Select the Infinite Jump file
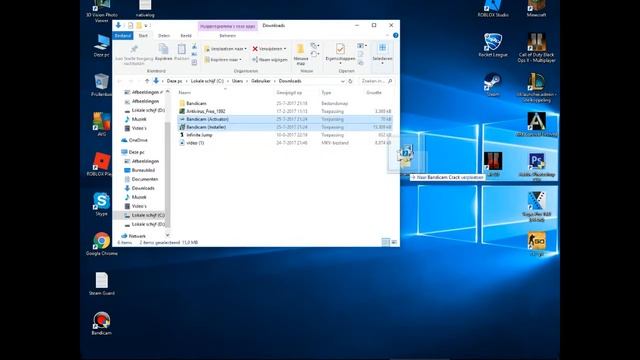 click(285, 135)
